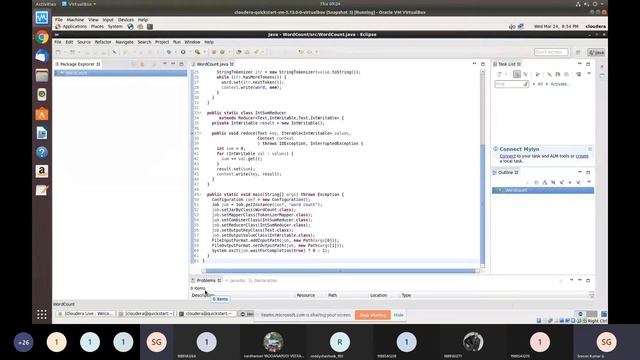This screenshot has width=640, height=360.
Task: Open the Refactor menu
Action: (x=103, y=42)
